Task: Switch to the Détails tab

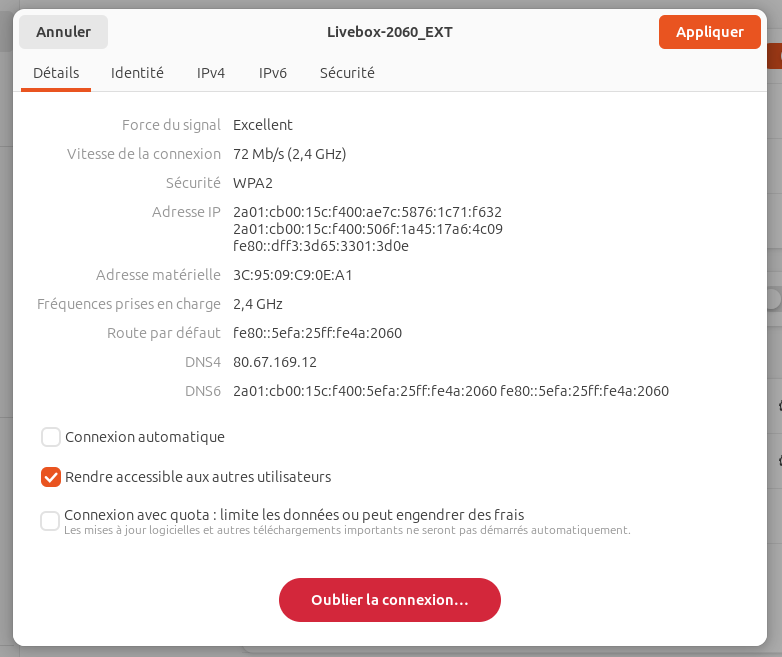Action: (x=56, y=73)
